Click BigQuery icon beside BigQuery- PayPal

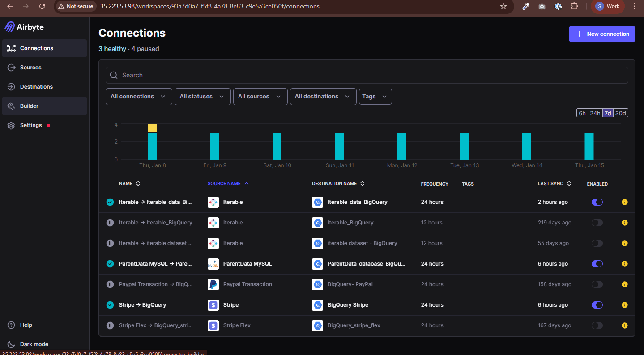pyautogui.click(x=317, y=284)
